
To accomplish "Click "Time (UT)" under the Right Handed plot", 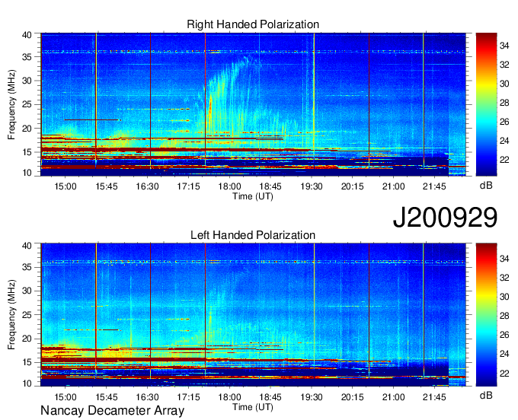I will (x=253, y=196).
